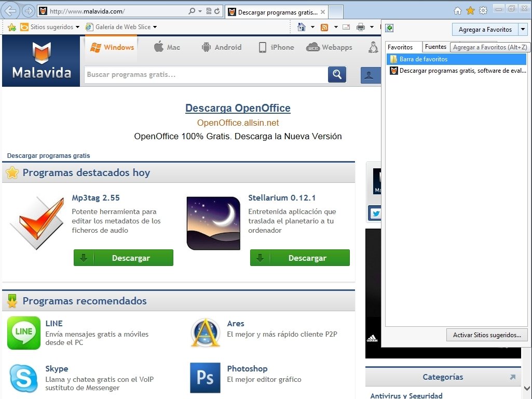Click the address bar URL field

(x=118, y=11)
